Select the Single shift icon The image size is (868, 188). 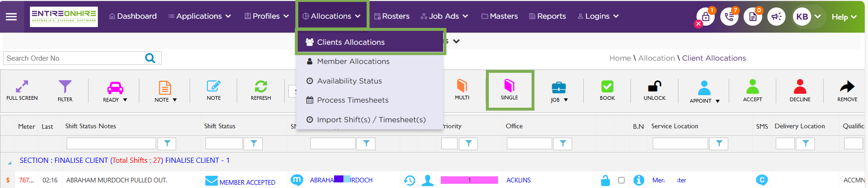509,90
